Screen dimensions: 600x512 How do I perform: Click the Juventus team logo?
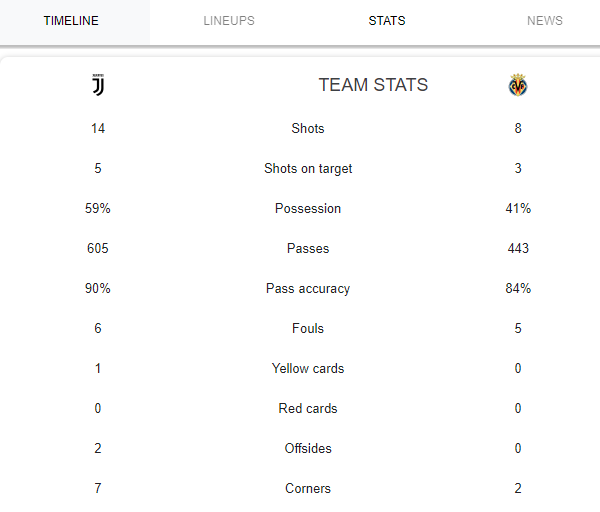98,85
